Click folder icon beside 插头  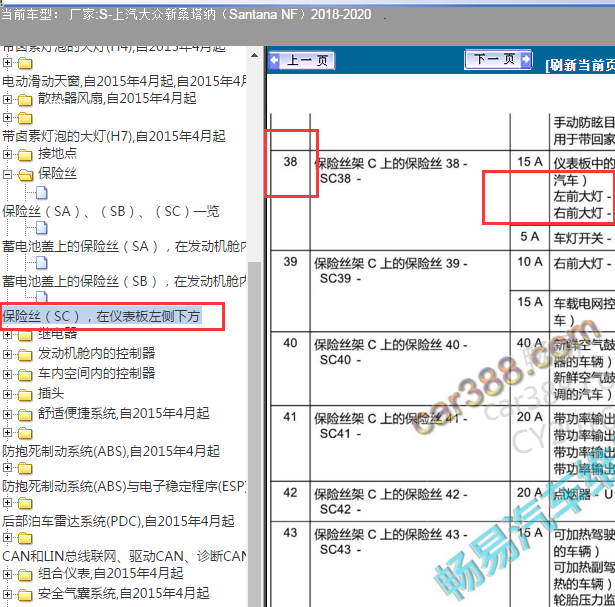[x=25, y=395]
